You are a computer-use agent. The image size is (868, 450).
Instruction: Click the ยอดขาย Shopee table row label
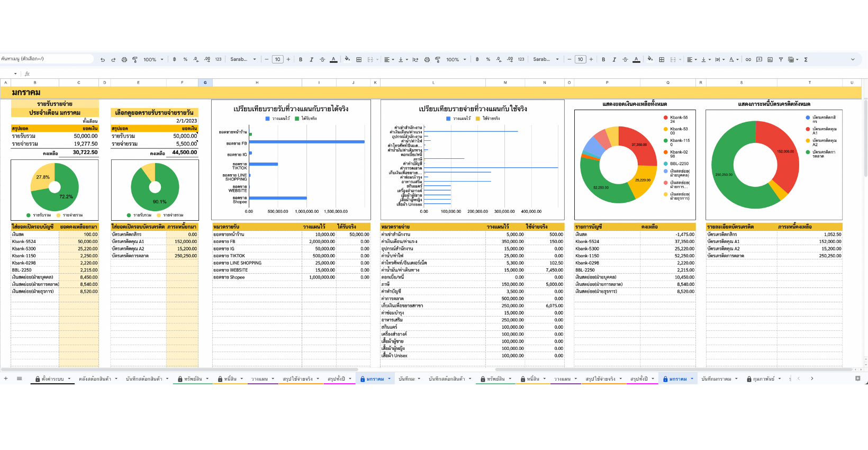(x=229, y=277)
